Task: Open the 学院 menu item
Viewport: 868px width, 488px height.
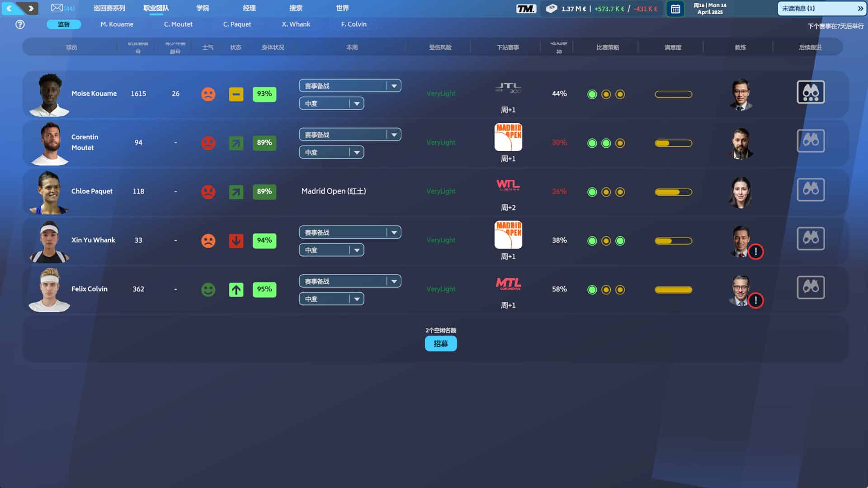Action: [x=203, y=8]
